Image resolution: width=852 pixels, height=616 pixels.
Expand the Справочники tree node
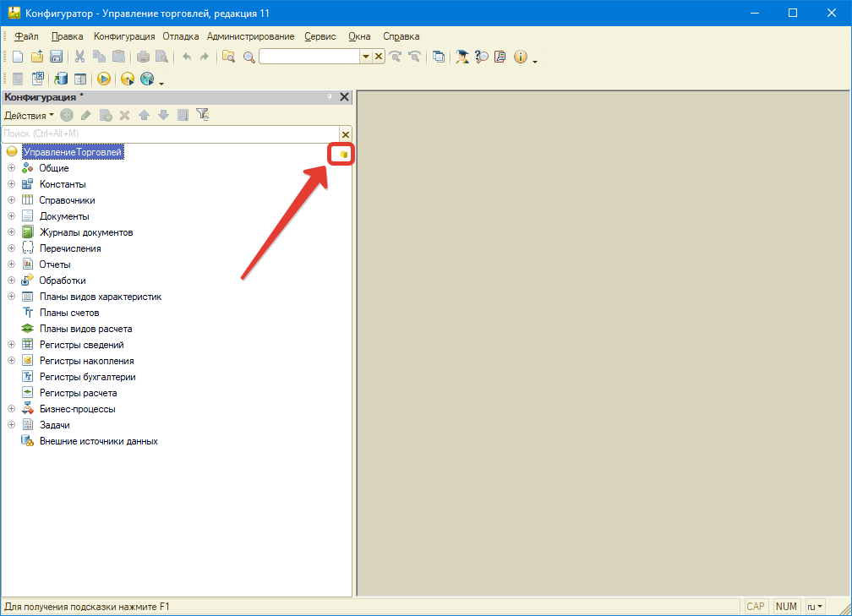pyautogui.click(x=11, y=200)
